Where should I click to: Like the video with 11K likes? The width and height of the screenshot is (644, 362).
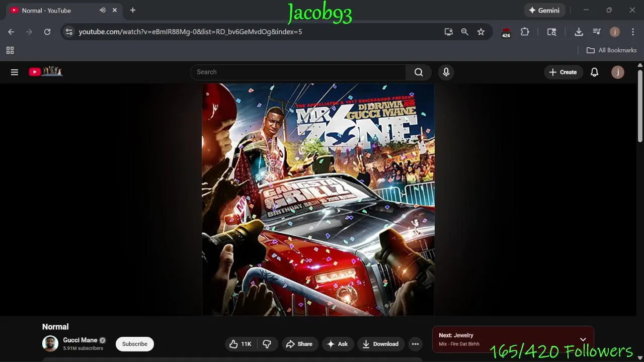click(241, 344)
